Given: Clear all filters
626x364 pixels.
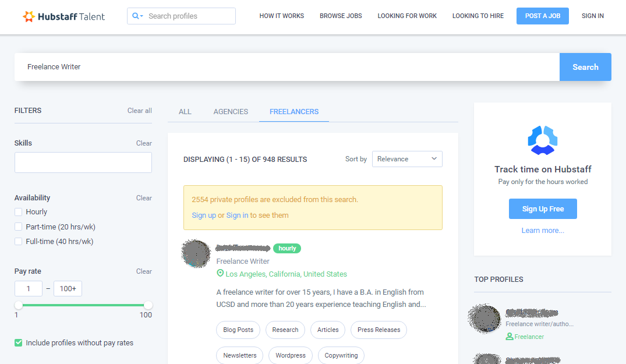Looking at the screenshot, I should point(139,111).
